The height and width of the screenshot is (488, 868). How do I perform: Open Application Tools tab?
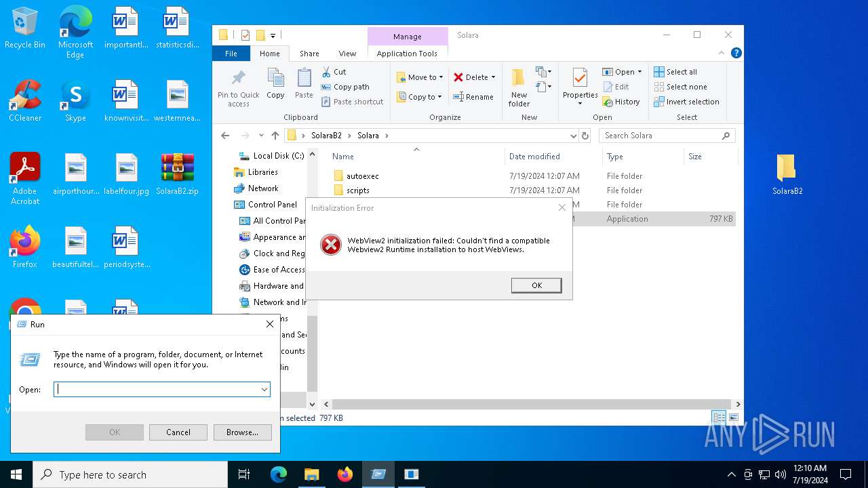point(407,54)
